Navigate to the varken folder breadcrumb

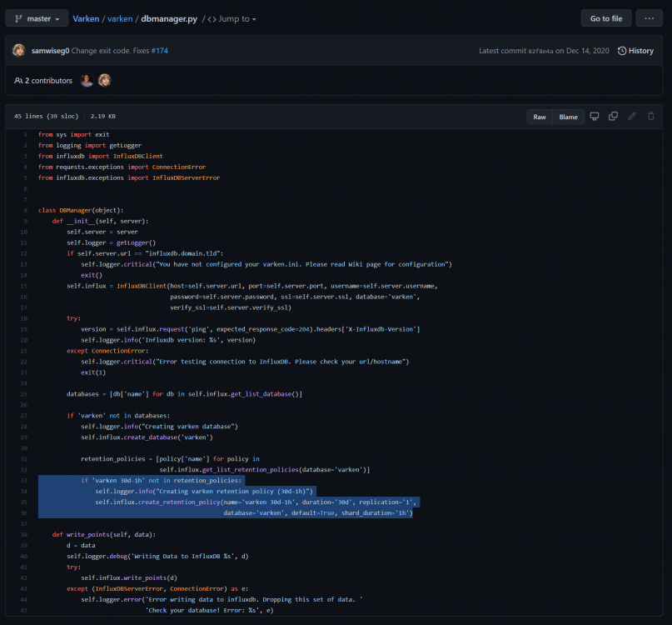pos(120,19)
